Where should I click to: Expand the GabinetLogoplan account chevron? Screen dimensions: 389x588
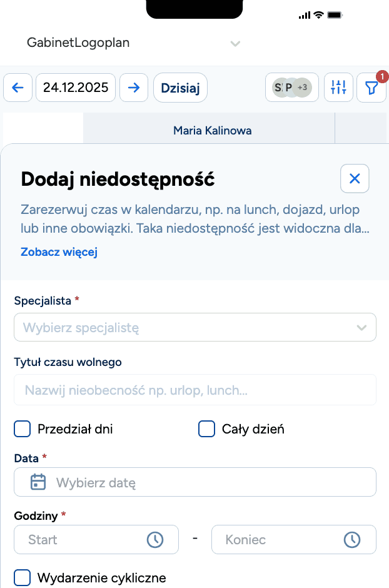coord(235,44)
